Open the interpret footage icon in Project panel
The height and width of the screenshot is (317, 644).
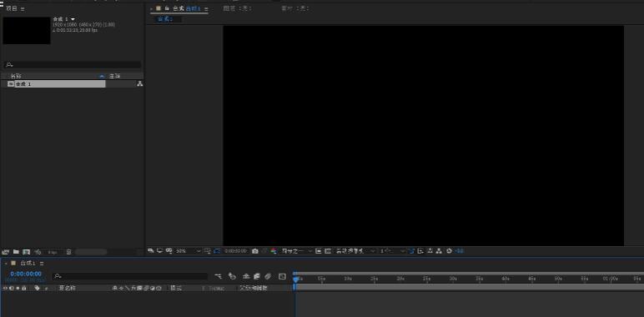pos(5,252)
